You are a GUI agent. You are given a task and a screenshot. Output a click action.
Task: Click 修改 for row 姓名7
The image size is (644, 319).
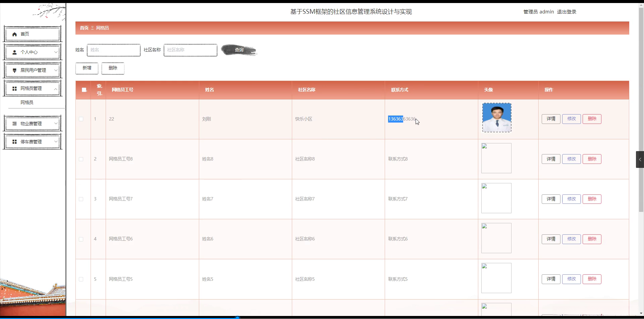tap(572, 199)
